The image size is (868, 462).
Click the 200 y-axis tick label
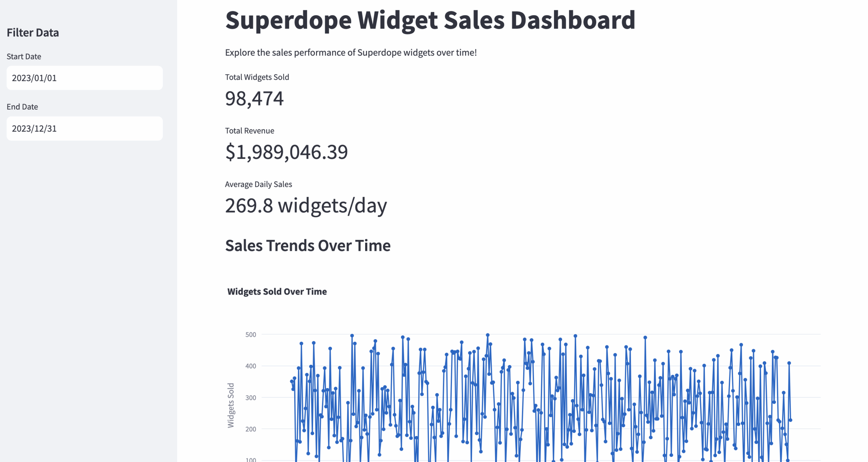251,429
